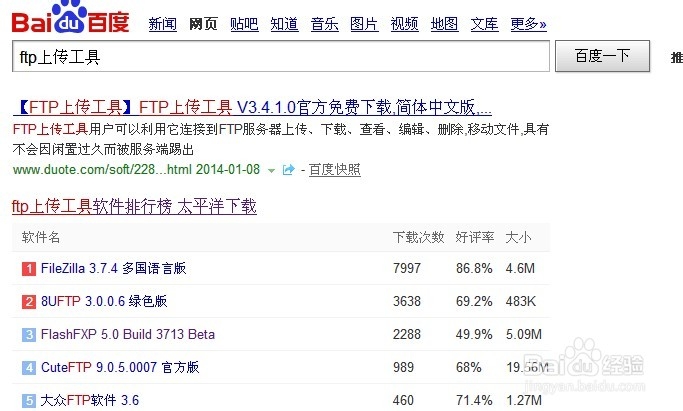The height and width of the screenshot is (411, 683).
Task: Open FlashFXP 5.0 Build 3713 Beta link
Action: click(x=128, y=334)
